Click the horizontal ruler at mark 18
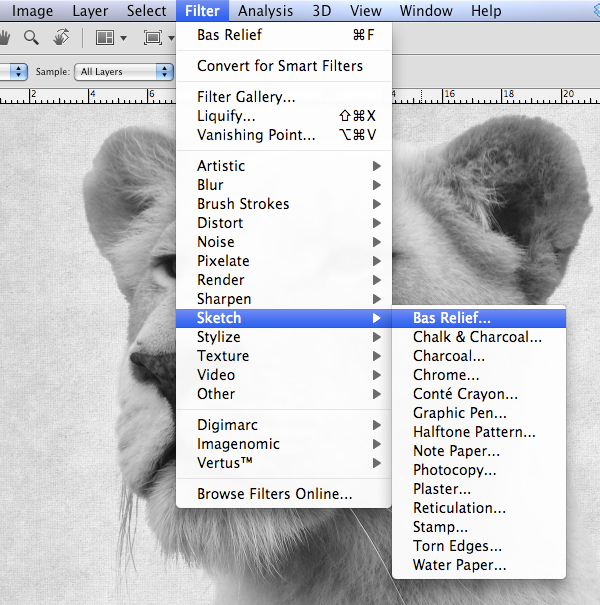This screenshot has height=605, width=600. [x=509, y=94]
